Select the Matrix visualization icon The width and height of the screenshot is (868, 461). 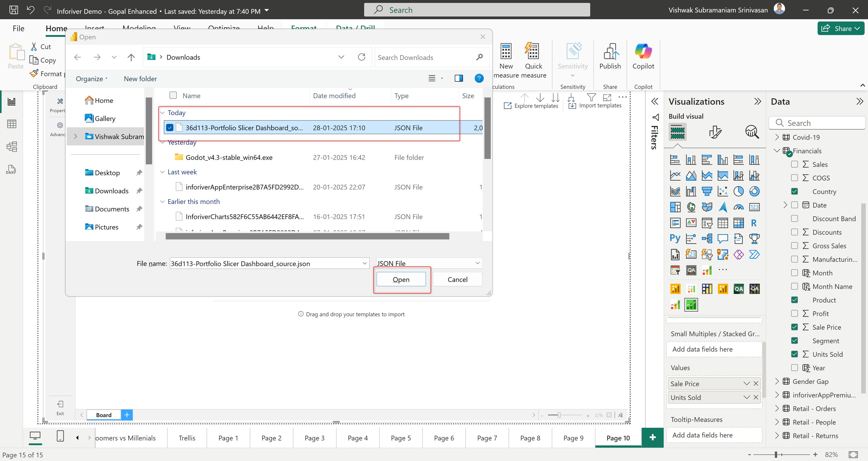click(738, 223)
